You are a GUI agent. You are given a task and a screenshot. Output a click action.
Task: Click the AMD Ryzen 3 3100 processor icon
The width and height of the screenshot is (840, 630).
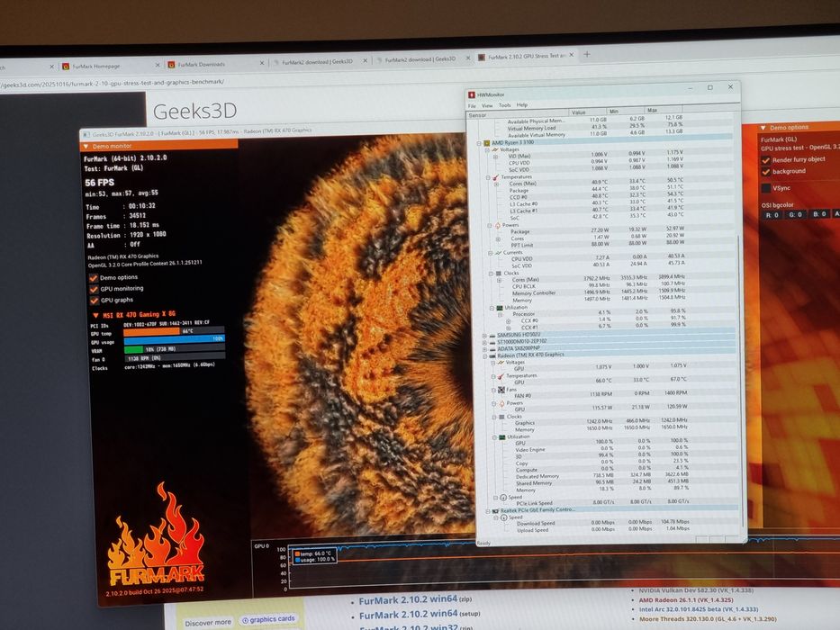(x=487, y=143)
